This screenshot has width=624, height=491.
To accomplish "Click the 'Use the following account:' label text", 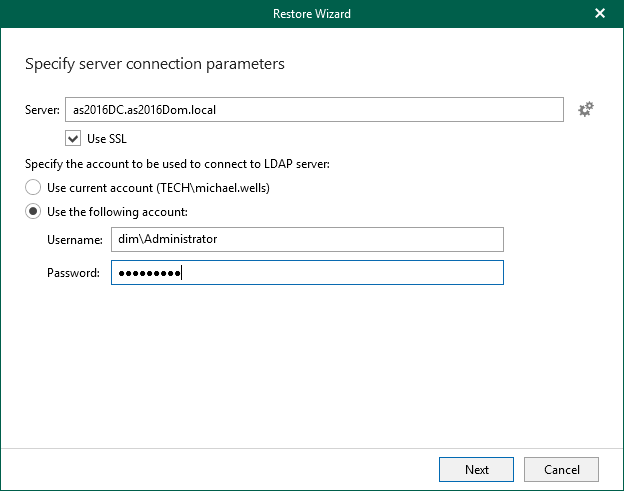I will pyautogui.click(x=117, y=212).
